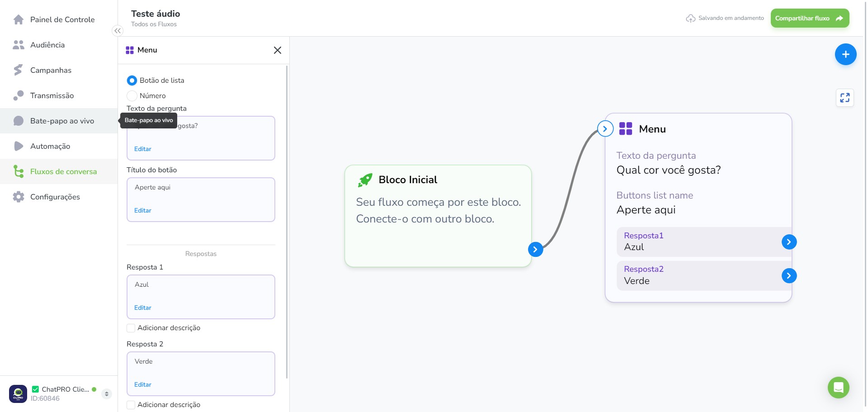Image resolution: width=868 pixels, height=412 pixels.
Task: Open the green support chat widget
Action: tap(839, 388)
